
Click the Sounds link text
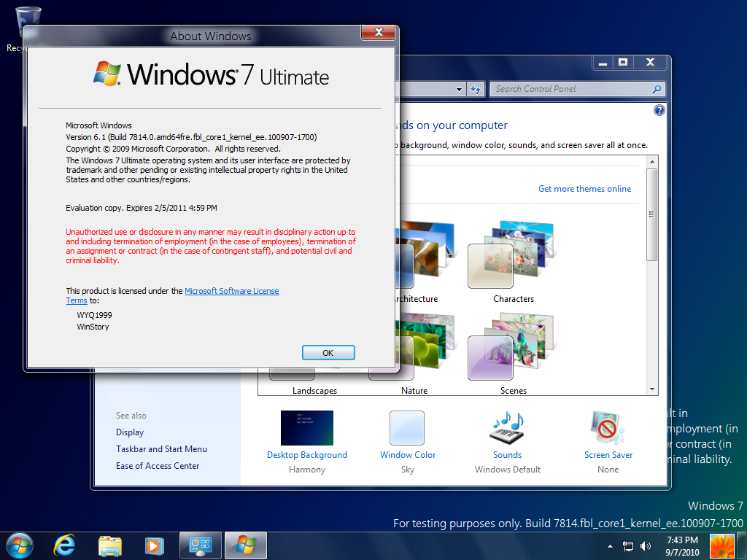coord(508,455)
